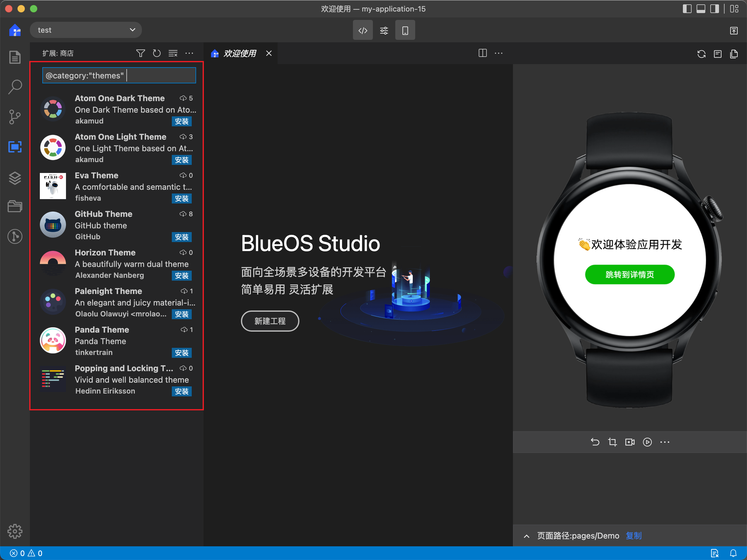Image resolution: width=747 pixels, height=560 pixels.
Task: Switch to the settings sliders mode
Action: point(384,30)
